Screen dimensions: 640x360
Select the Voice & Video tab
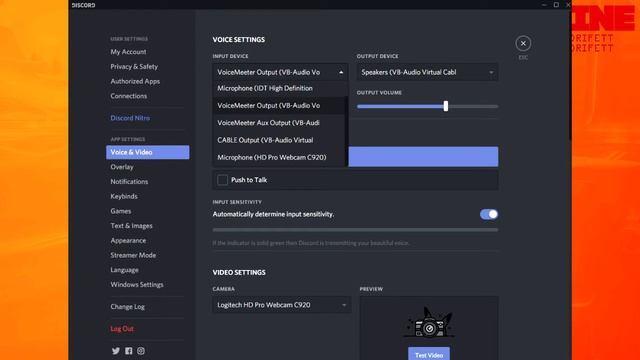(147, 152)
